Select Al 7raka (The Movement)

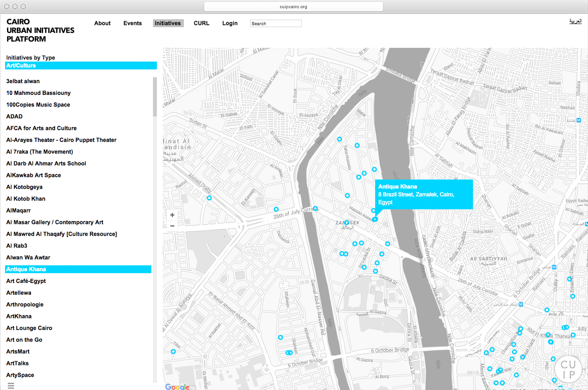[x=40, y=152]
